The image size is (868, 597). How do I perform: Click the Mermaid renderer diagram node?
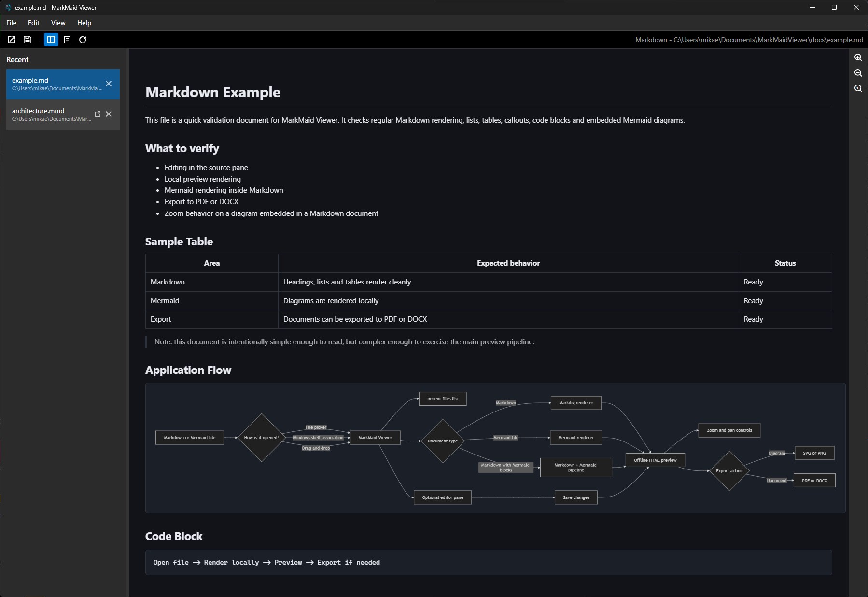[576, 438]
